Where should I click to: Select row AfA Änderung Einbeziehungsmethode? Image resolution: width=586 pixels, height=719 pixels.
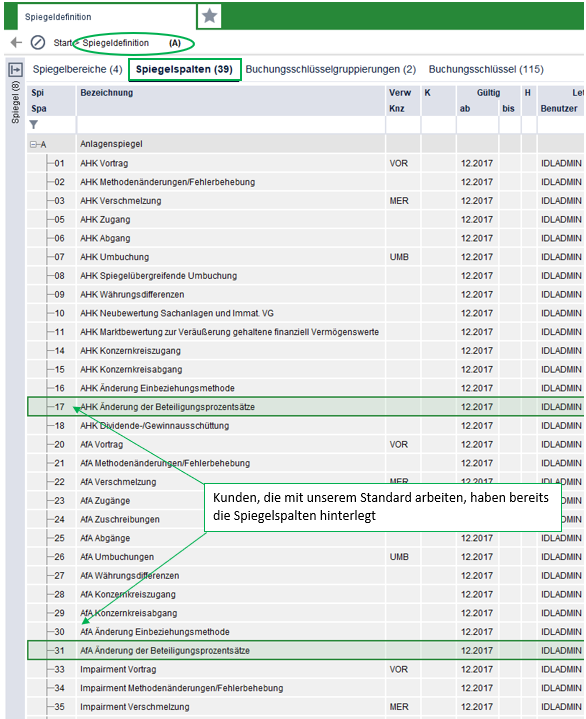coord(305,632)
